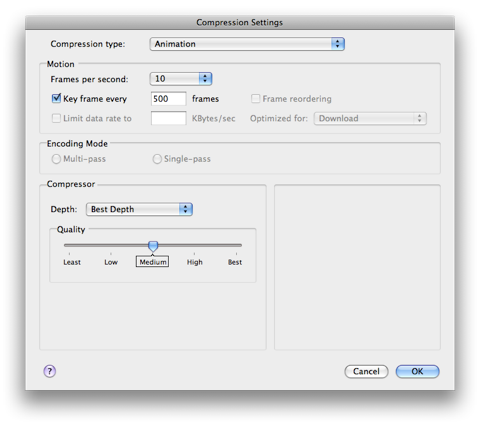Click the purple help question mark icon
This screenshot has width=480, height=425.
tap(50, 371)
